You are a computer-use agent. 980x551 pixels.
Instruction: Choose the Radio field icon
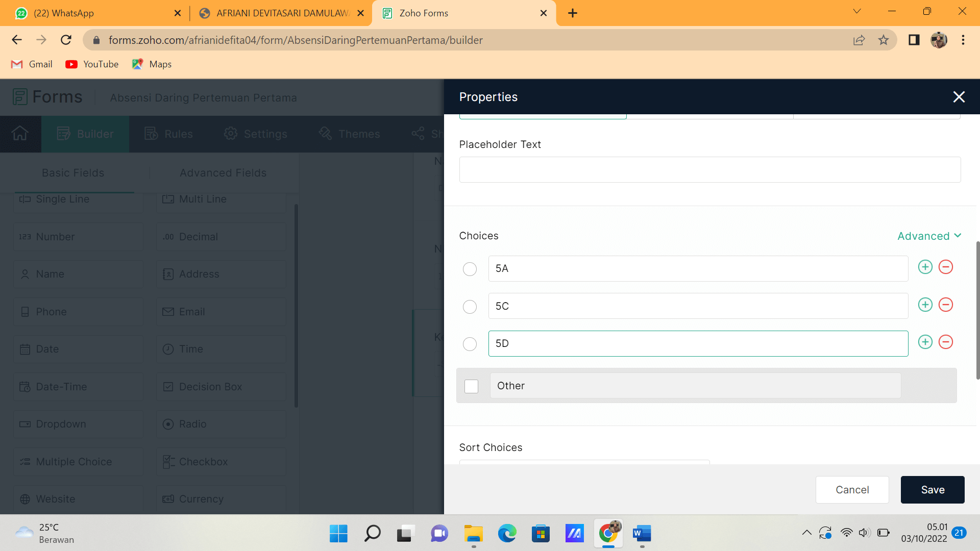tap(168, 424)
